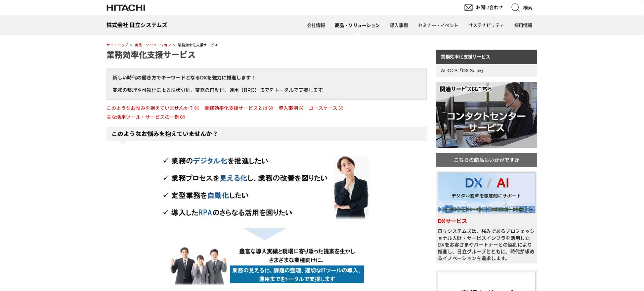Open 採用情報 menu

pos(523,26)
